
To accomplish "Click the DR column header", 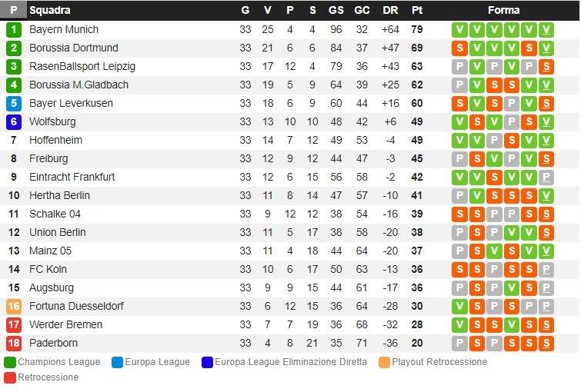I will (x=389, y=11).
